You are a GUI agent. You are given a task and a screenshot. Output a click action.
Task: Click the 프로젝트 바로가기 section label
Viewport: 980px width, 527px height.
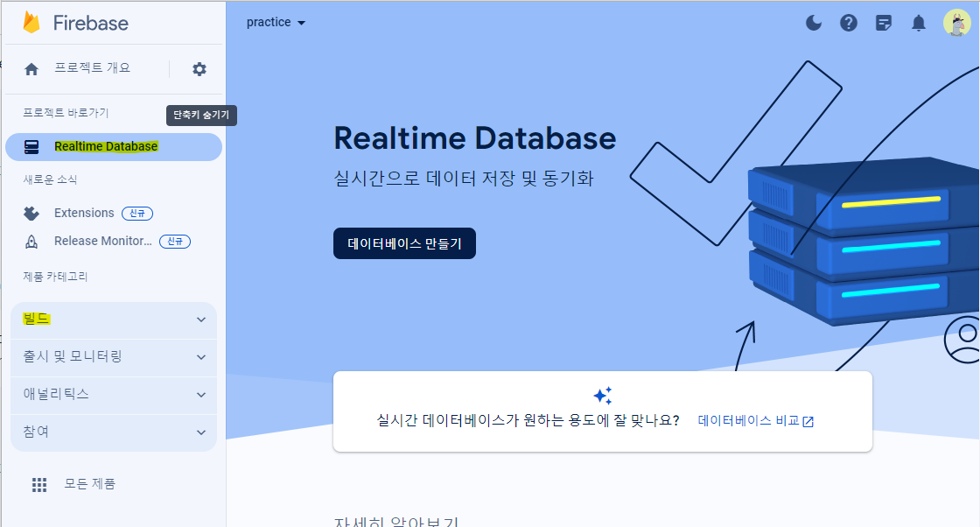tap(66, 113)
